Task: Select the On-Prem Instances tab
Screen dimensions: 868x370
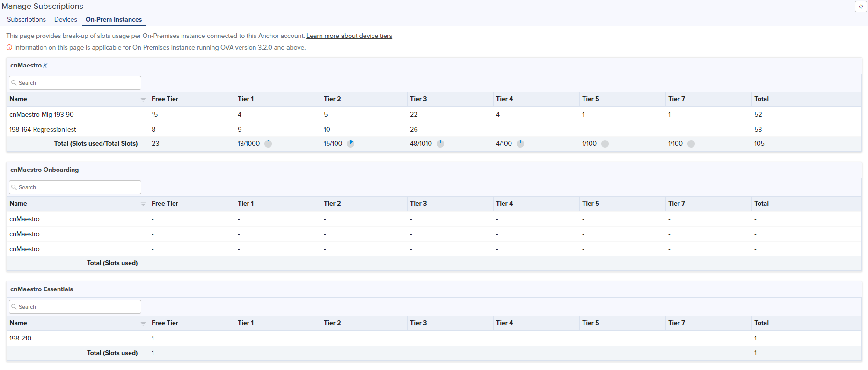Action: pyautogui.click(x=114, y=19)
